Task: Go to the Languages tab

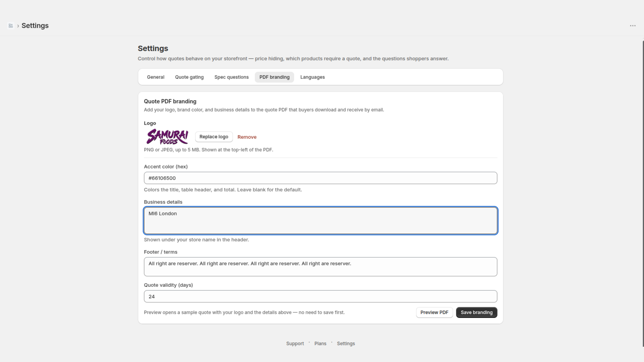Action: 312,77
